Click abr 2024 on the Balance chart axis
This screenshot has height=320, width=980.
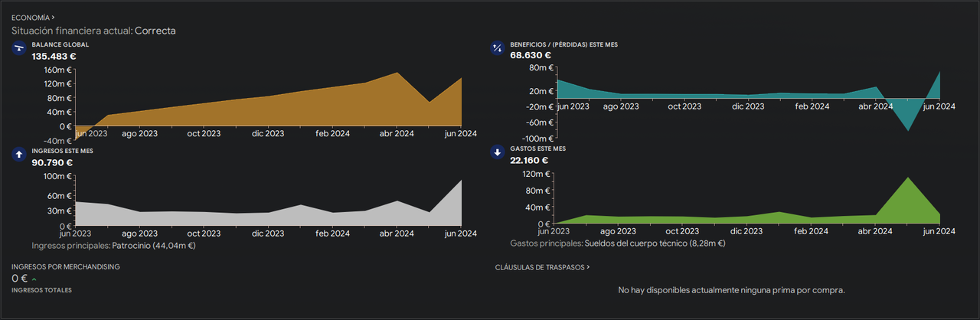click(x=395, y=133)
